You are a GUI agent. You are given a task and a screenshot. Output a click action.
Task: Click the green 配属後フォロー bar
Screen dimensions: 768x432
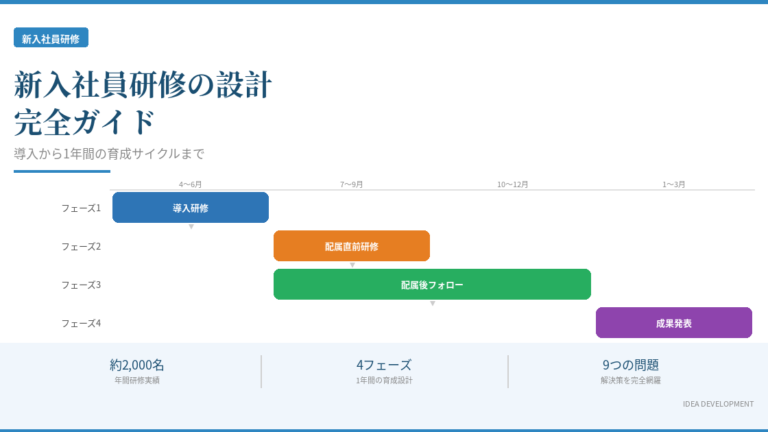[432, 285]
